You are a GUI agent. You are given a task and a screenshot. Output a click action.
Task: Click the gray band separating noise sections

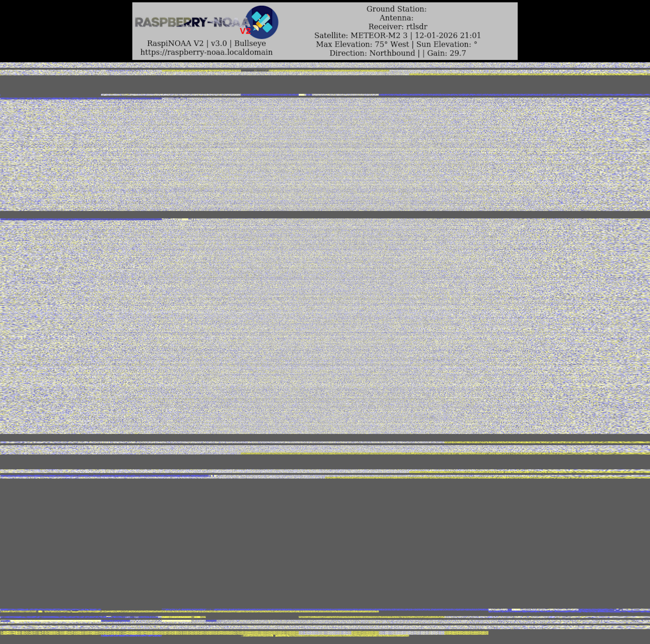click(325, 214)
